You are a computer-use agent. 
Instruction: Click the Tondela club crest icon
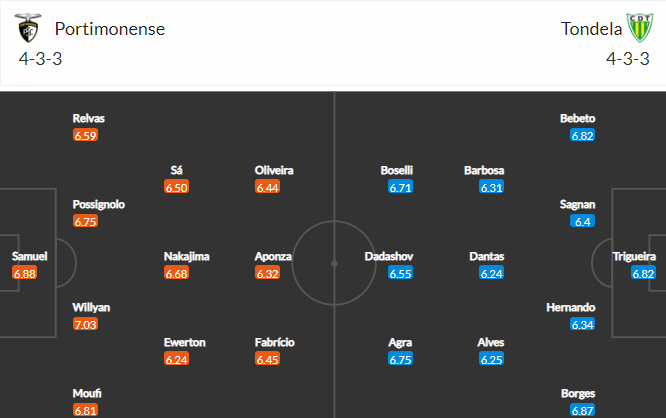pyautogui.click(x=640, y=28)
